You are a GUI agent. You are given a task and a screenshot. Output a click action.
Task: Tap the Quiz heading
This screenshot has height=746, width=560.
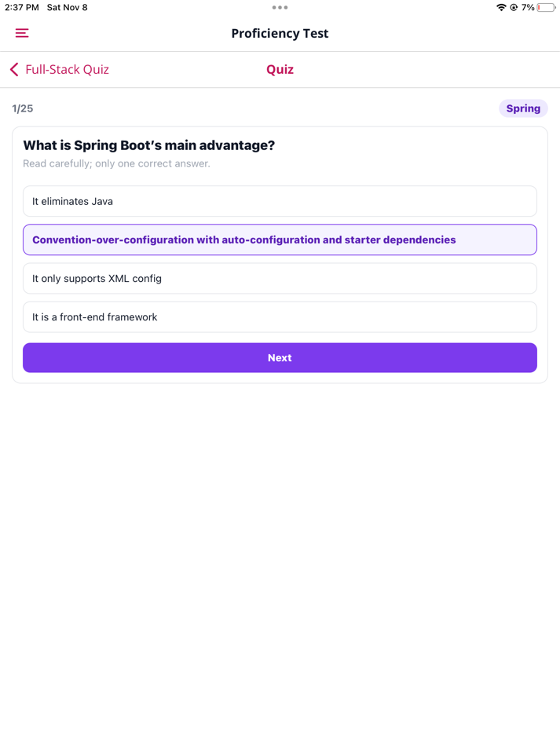[280, 70]
